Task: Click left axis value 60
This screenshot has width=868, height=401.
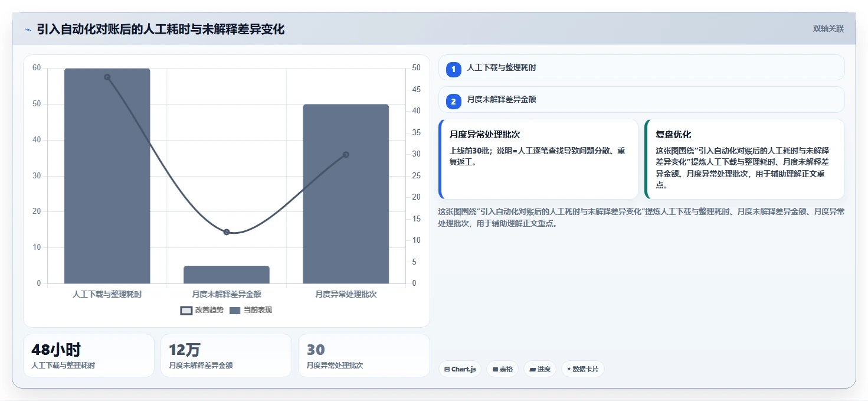Action: coord(37,68)
